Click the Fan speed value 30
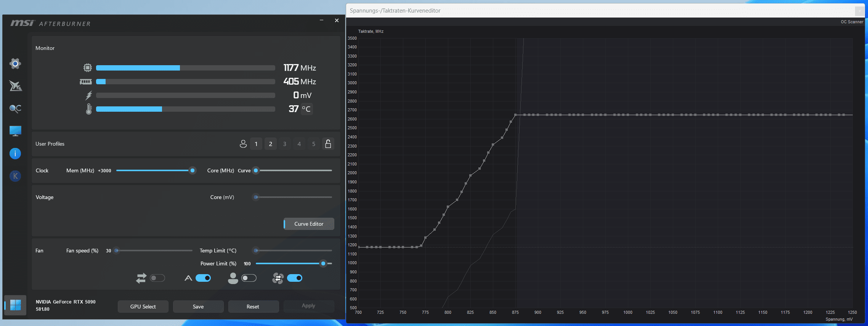The height and width of the screenshot is (326, 868). [108, 251]
